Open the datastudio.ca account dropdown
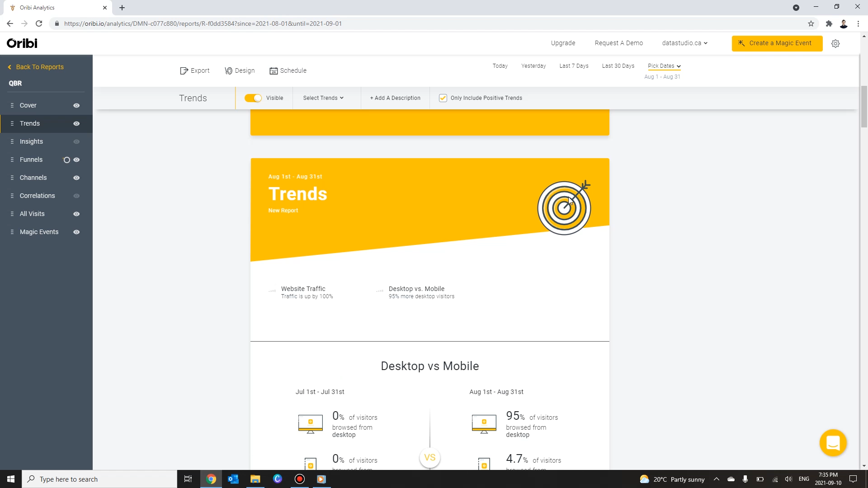868x488 pixels. click(x=684, y=43)
